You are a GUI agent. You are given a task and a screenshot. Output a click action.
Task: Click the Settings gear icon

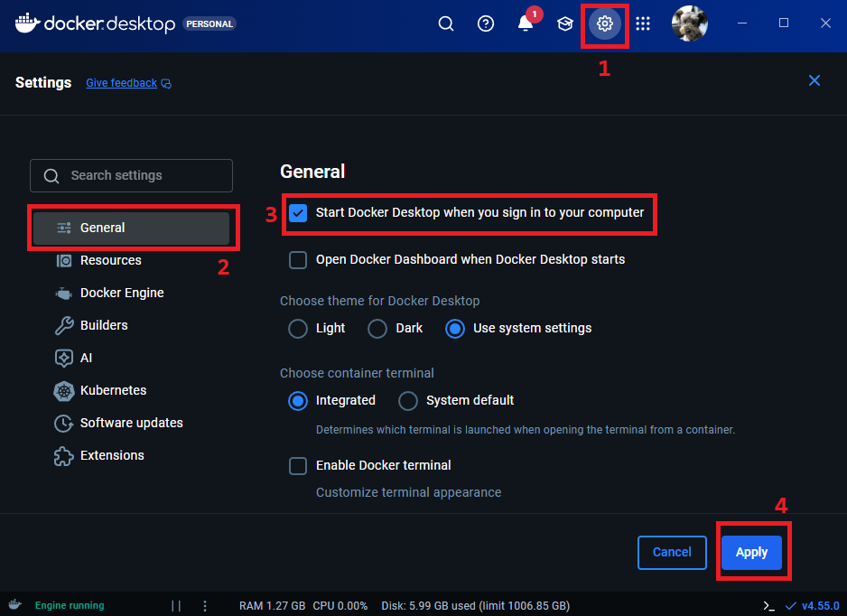coord(605,24)
